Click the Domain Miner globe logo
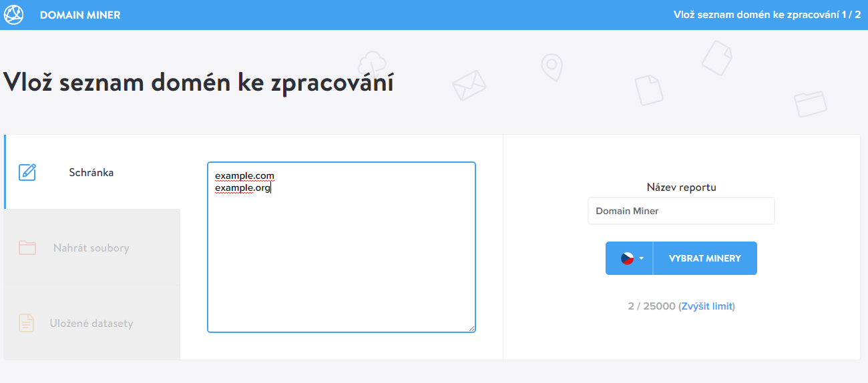 tap(14, 15)
